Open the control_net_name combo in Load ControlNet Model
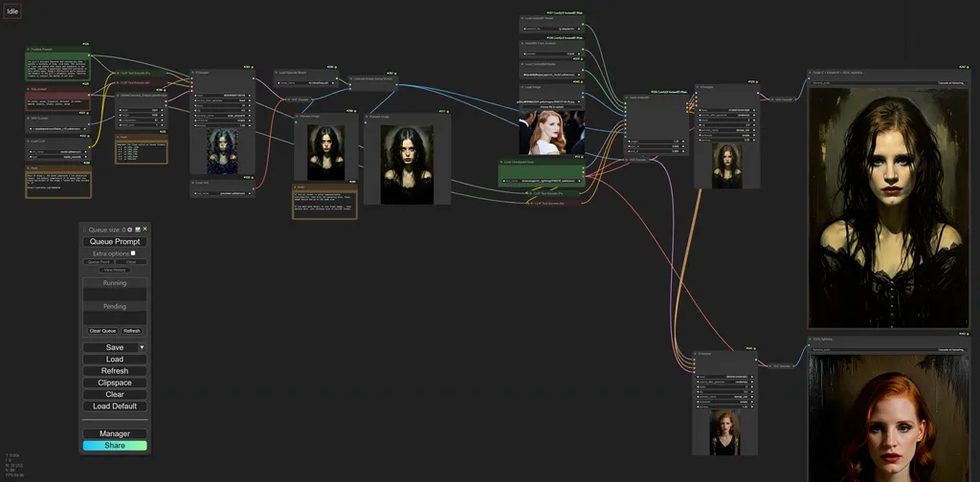 point(552,75)
